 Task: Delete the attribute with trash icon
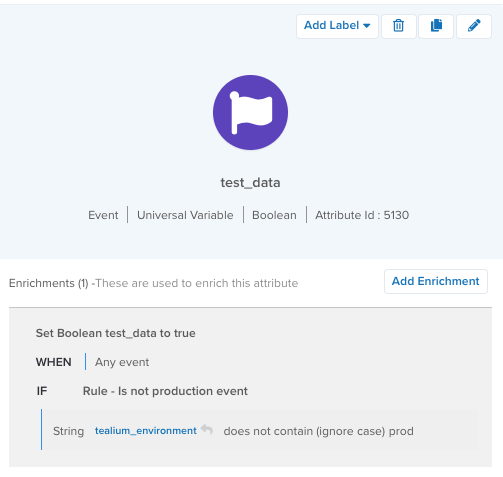pos(399,26)
